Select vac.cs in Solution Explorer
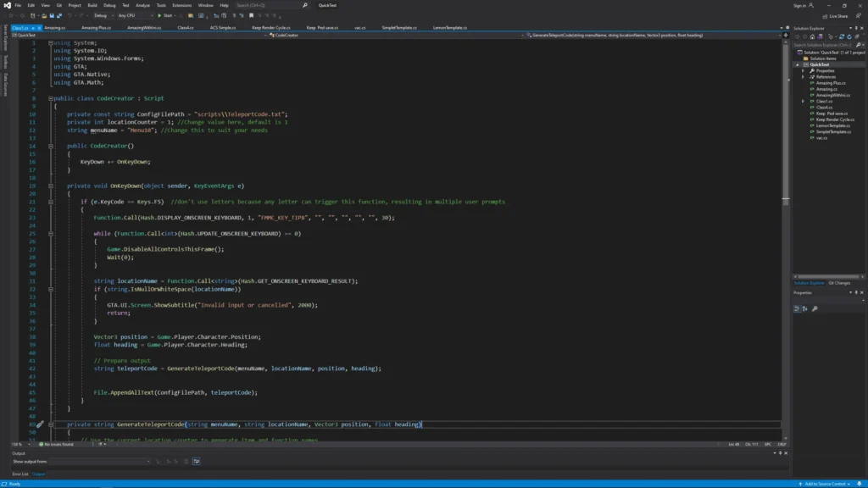The width and height of the screenshot is (868, 488). point(821,138)
